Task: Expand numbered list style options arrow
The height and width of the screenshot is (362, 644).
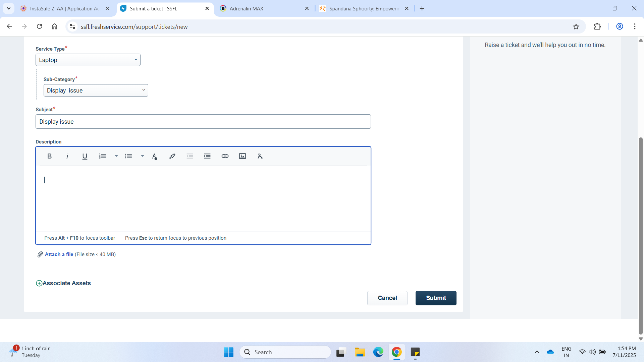Action: click(x=116, y=156)
